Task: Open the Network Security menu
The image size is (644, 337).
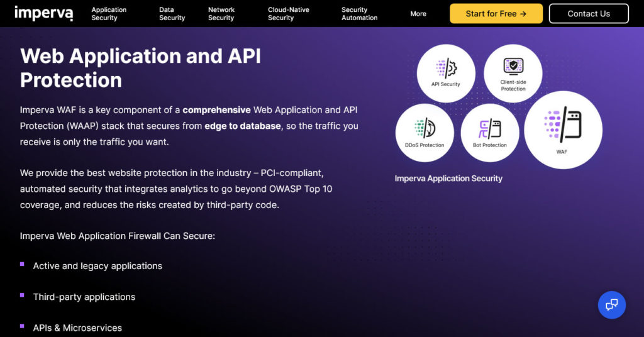Action: tap(221, 14)
